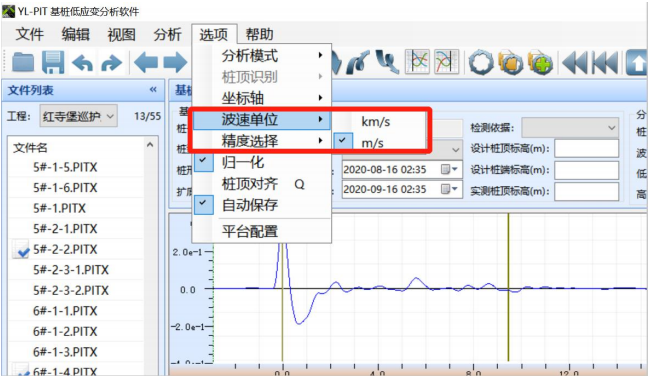Go to next file with right arrow
650x378 pixels.
[176, 63]
